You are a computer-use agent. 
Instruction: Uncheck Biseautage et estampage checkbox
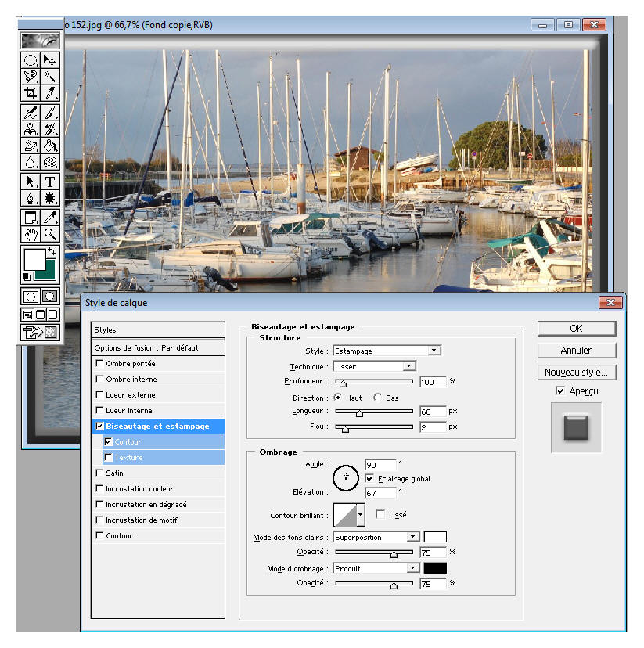coord(99,426)
